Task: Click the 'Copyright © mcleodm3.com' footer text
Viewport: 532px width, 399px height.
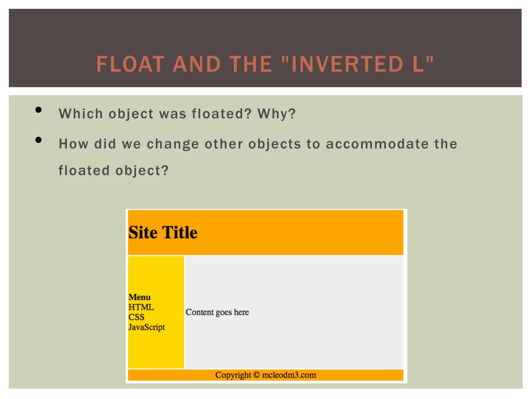Action: [x=265, y=375]
